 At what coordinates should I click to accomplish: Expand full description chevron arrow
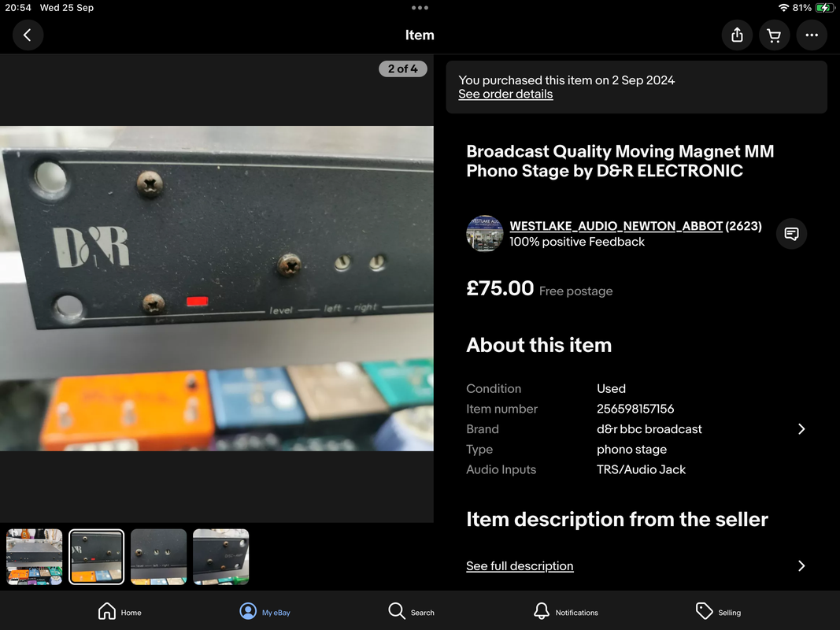point(801,566)
